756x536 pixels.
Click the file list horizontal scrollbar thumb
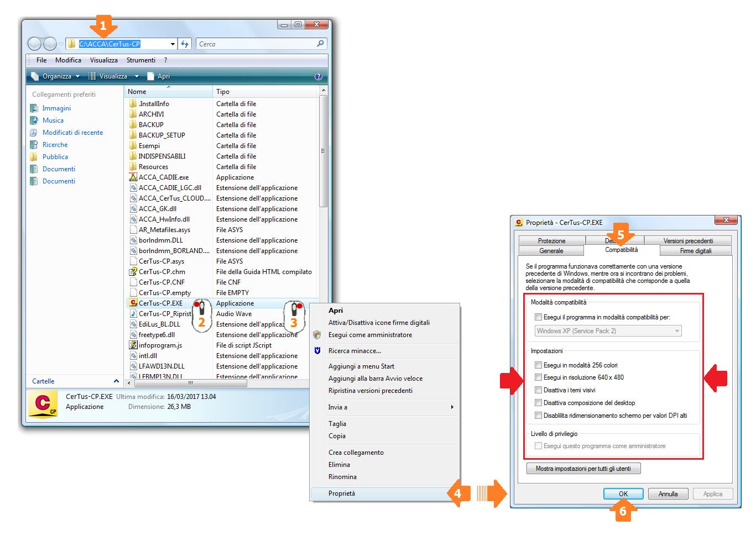191,383
